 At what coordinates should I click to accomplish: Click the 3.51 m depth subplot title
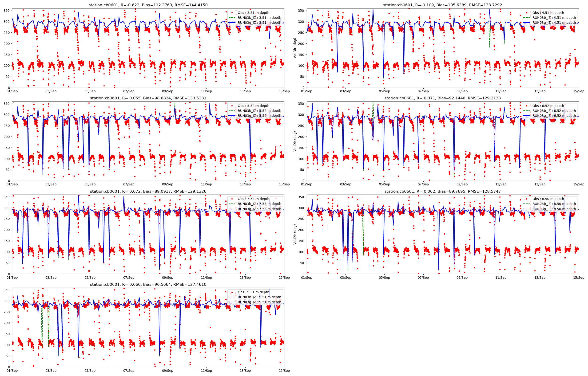(x=148, y=5)
